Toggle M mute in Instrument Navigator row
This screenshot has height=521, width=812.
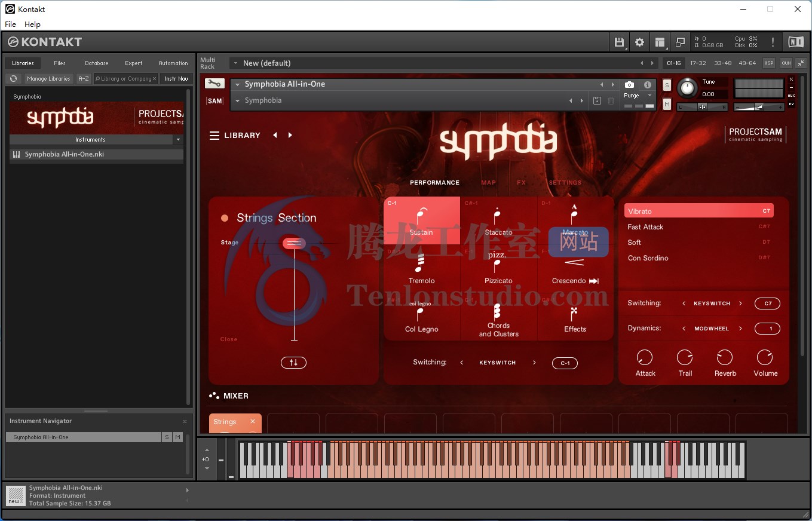177,437
